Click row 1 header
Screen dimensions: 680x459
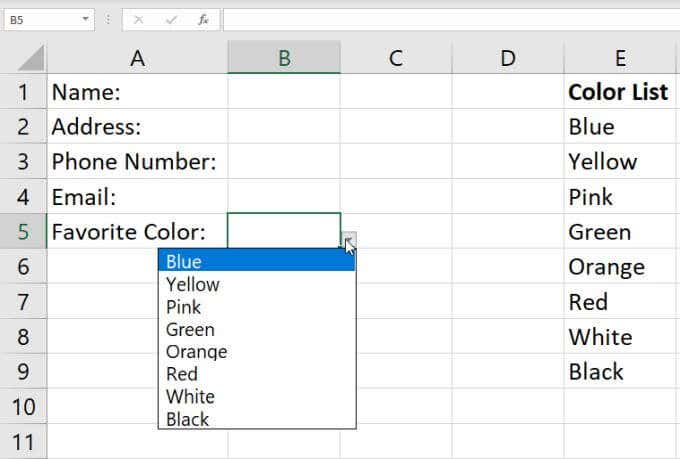coord(23,92)
